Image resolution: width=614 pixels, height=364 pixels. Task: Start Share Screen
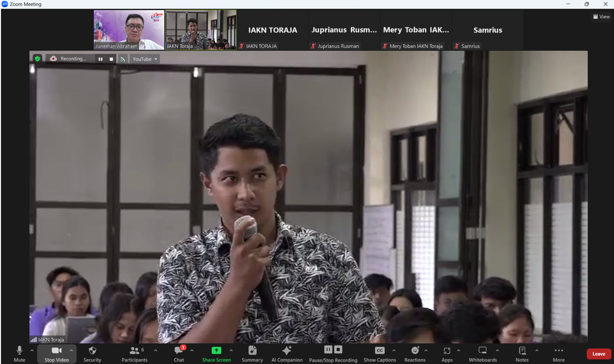216,353
